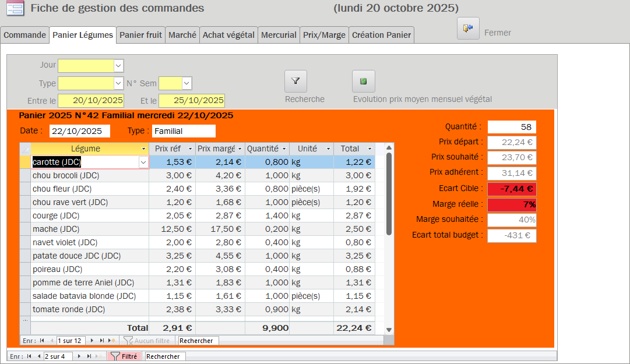This screenshot has height=364, width=630.
Task: Go to previous record in the outer bottom navigator
Action: click(39, 356)
